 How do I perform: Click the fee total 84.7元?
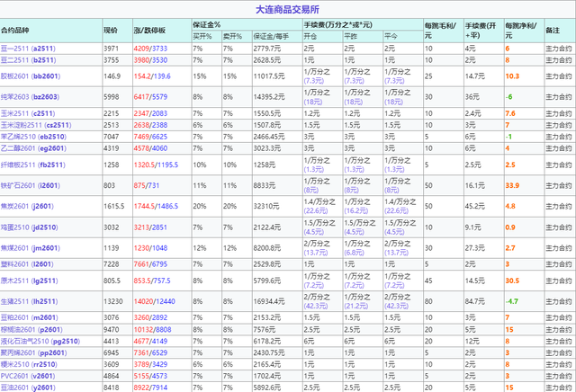click(x=475, y=301)
